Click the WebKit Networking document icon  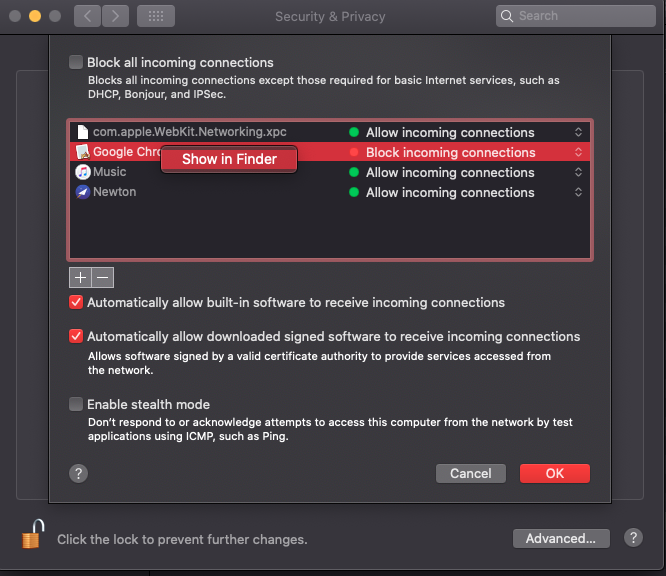82,132
